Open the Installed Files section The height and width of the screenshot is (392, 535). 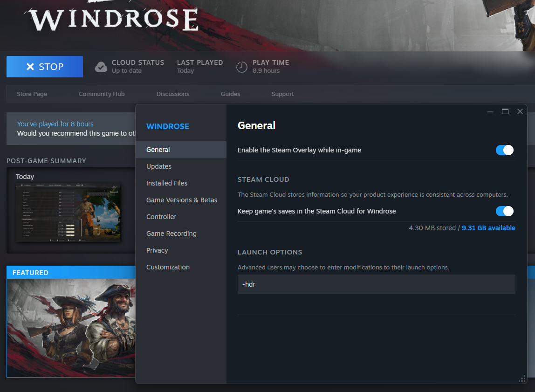(x=181, y=183)
